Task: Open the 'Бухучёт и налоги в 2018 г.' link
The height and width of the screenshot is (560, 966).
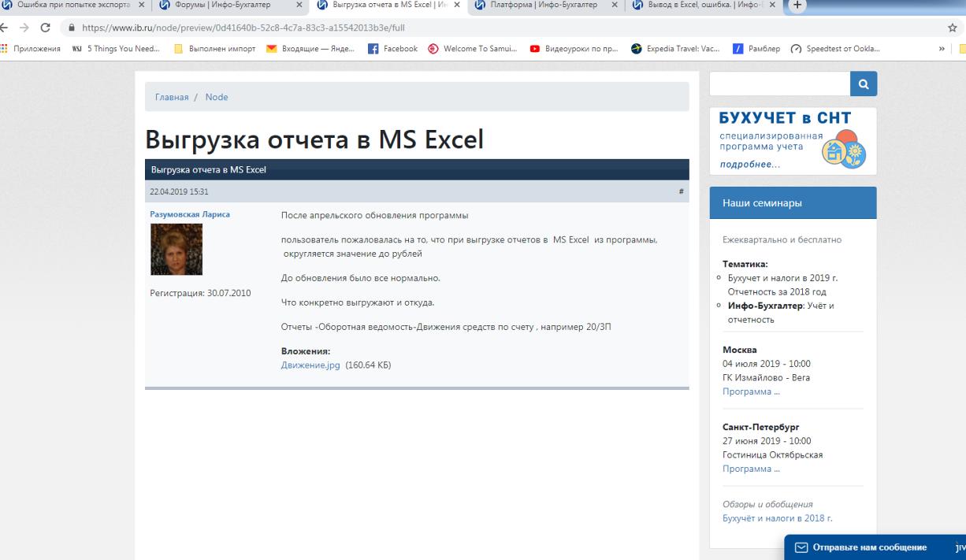Action: (x=777, y=518)
